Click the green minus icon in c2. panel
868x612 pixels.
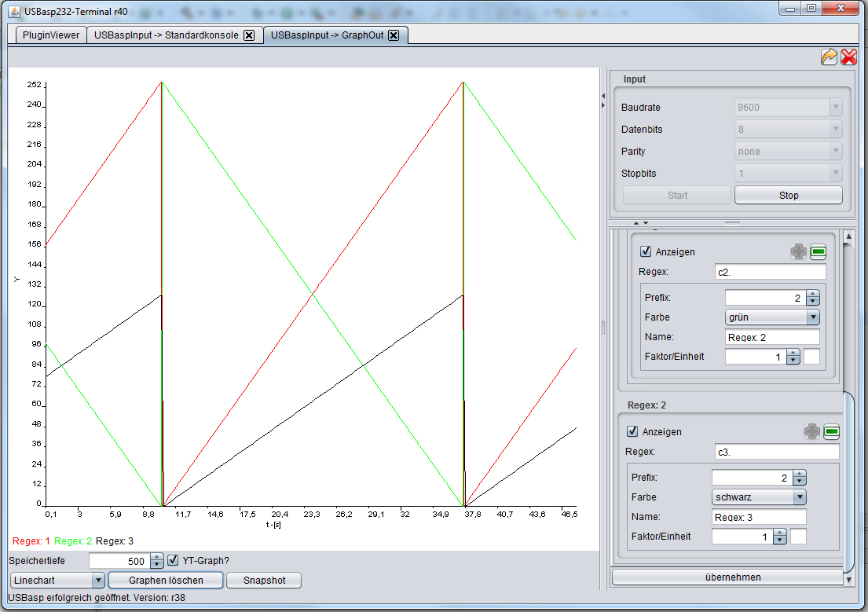(819, 252)
